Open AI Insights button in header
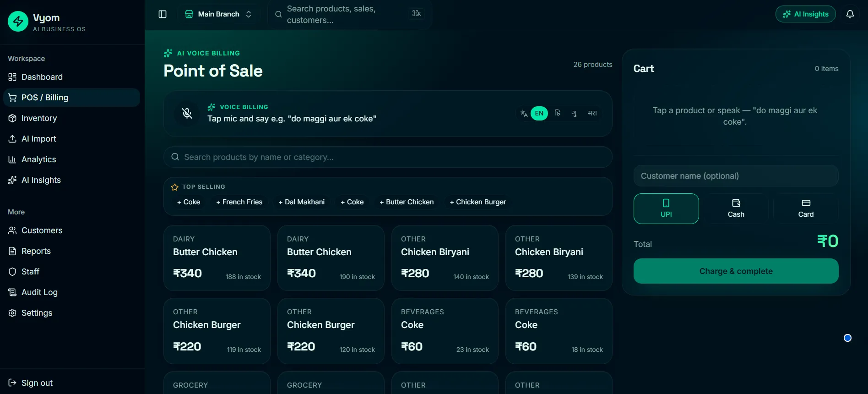 point(805,14)
